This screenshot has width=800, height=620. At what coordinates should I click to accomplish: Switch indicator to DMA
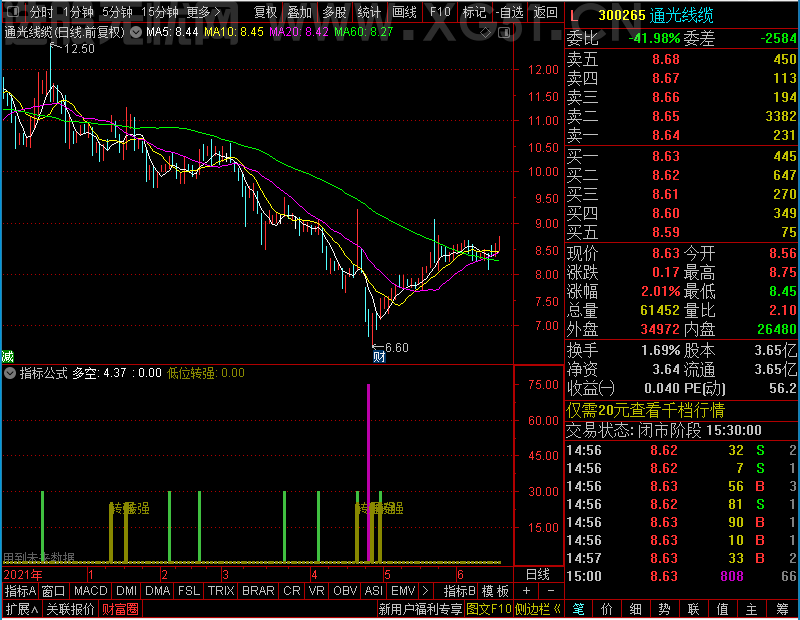(158, 591)
